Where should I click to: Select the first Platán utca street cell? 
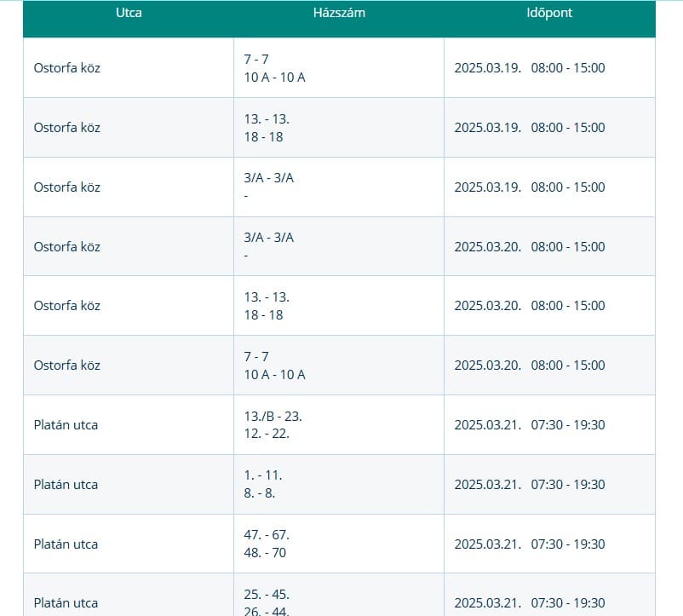(x=66, y=425)
